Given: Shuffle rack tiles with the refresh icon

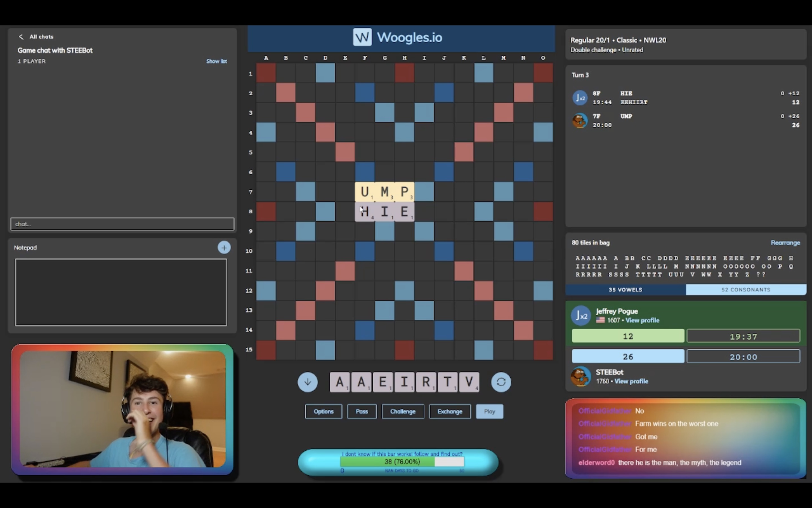Looking at the screenshot, I should point(501,382).
